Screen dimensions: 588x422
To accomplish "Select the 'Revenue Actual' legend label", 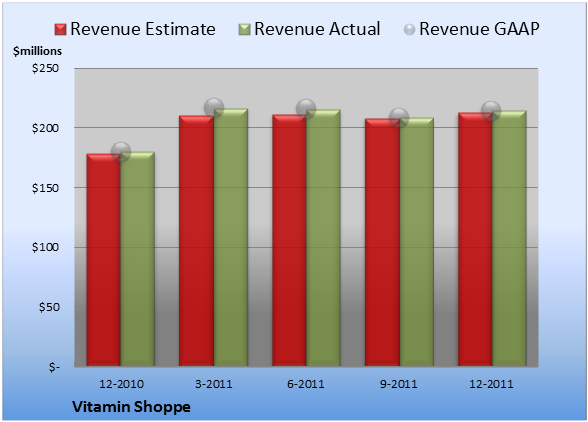I will pyautogui.click(x=317, y=29).
